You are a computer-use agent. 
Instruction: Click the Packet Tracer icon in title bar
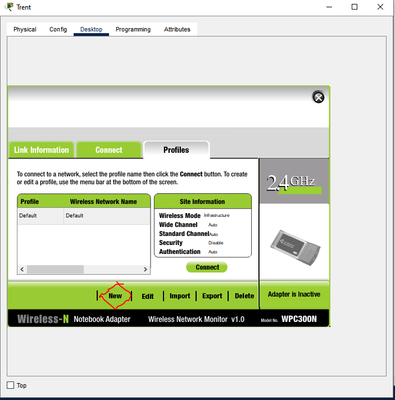tap(10, 7)
